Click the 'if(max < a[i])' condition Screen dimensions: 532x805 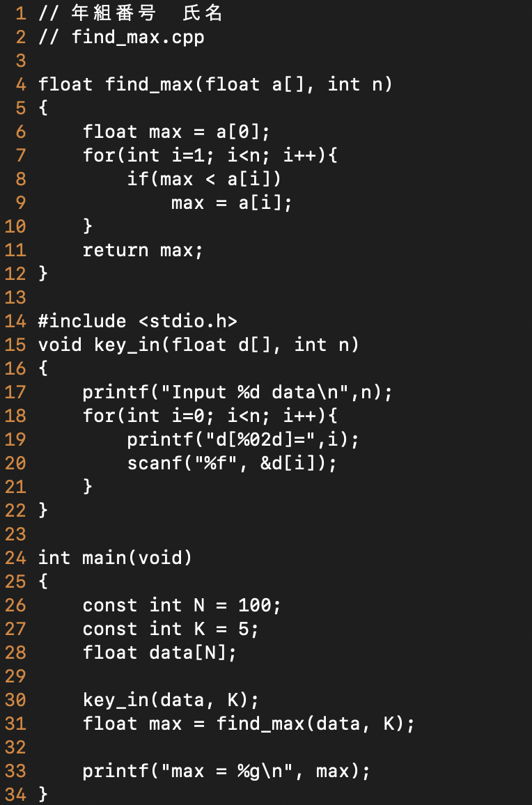205,179
